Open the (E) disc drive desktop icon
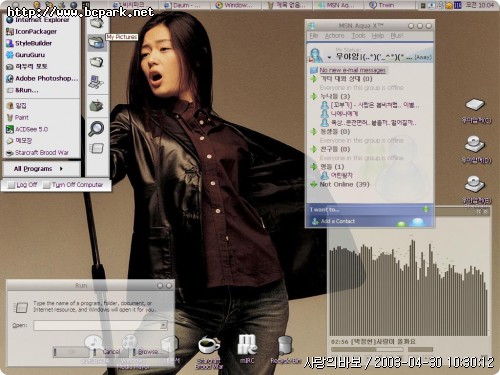This screenshot has width=500, height=375. [x=475, y=189]
